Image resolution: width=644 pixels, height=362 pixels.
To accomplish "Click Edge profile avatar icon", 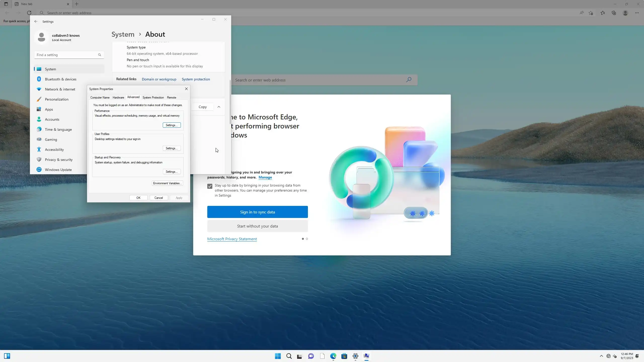I will pos(625,13).
